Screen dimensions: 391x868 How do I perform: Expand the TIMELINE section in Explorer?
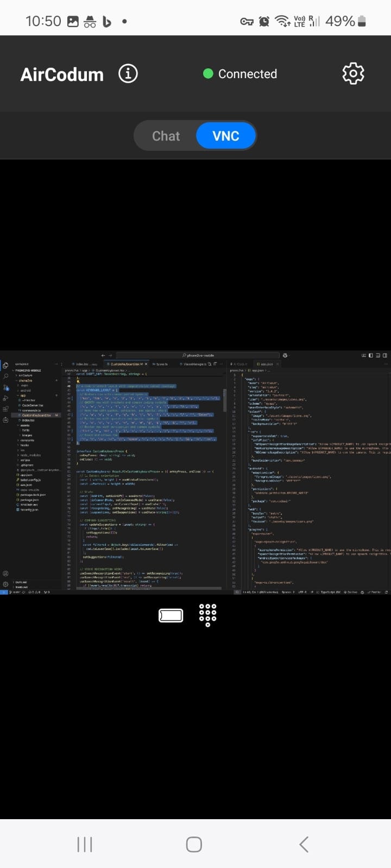pos(21,587)
